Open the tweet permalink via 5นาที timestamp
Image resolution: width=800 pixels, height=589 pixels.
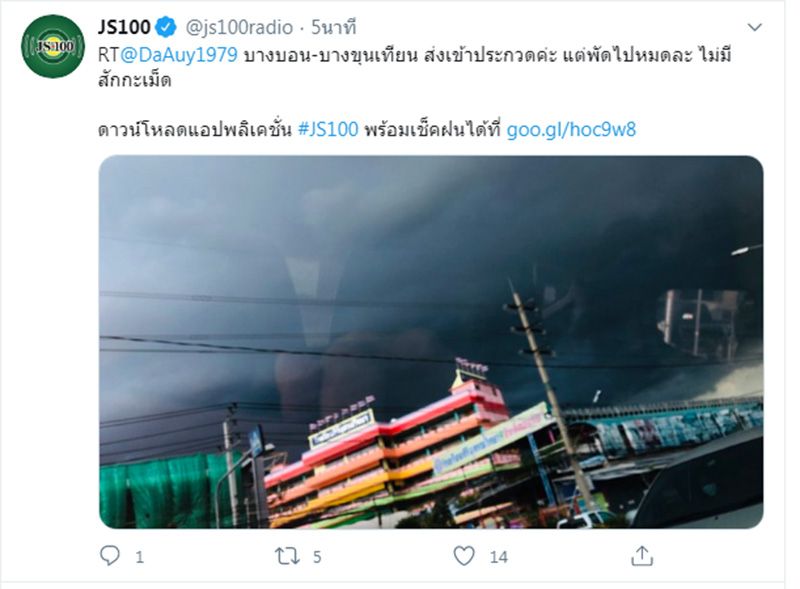pyautogui.click(x=334, y=28)
